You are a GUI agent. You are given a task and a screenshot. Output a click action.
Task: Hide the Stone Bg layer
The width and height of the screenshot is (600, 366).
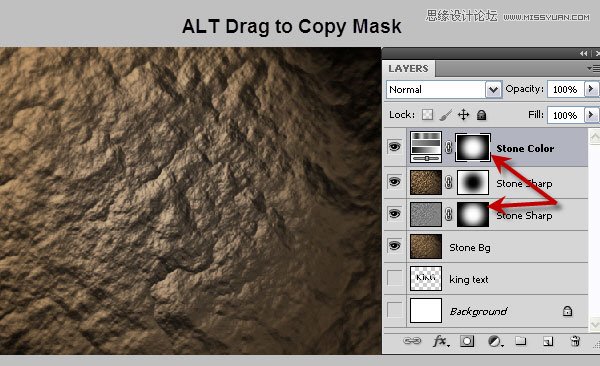[x=395, y=246]
